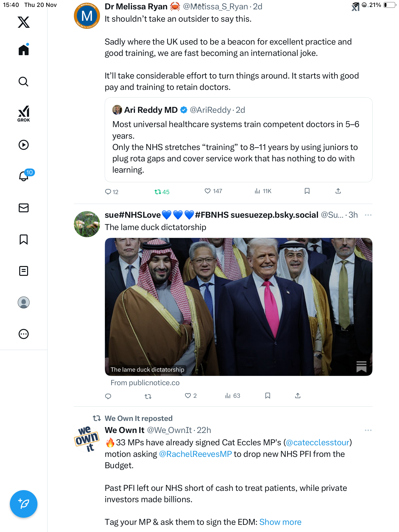This screenshot has width=399, height=532.
Task: Open Direct Messages envelope icon
Action: [24, 208]
